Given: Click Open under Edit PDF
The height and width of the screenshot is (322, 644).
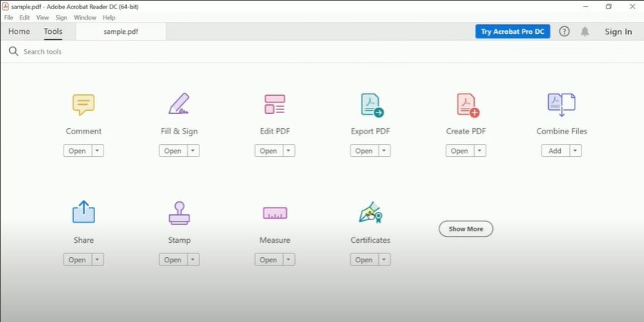Looking at the screenshot, I should tap(268, 151).
